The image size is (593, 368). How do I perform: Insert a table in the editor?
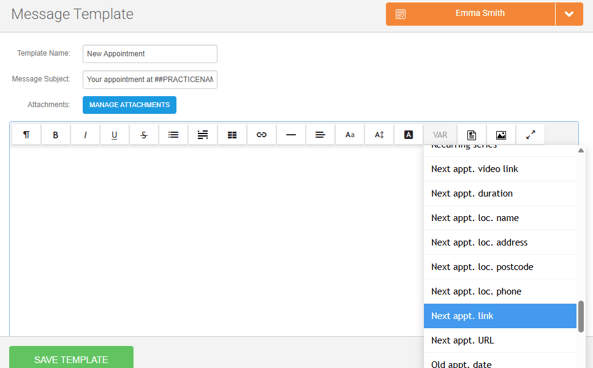(x=232, y=135)
